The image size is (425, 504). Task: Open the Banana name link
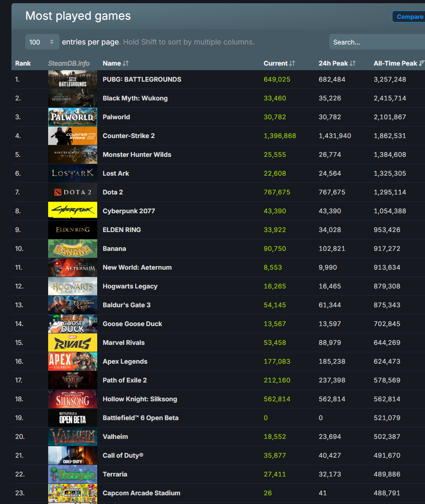pyautogui.click(x=114, y=249)
